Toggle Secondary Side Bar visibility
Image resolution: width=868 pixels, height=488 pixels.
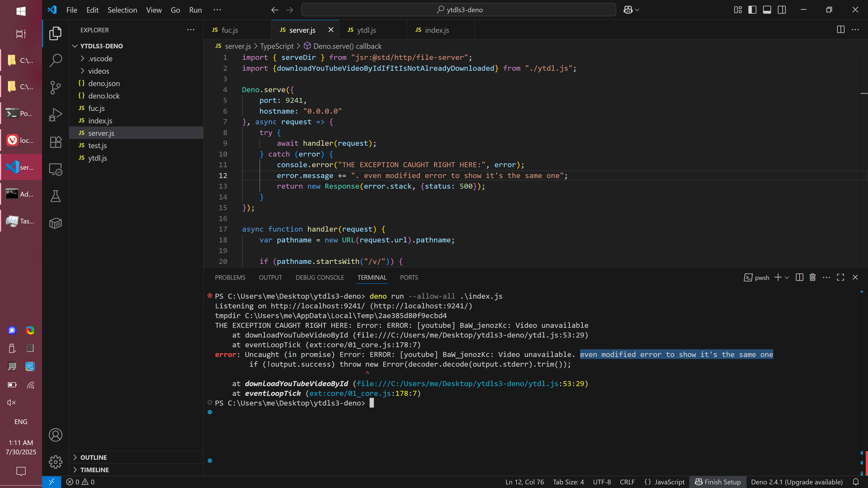(782, 10)
